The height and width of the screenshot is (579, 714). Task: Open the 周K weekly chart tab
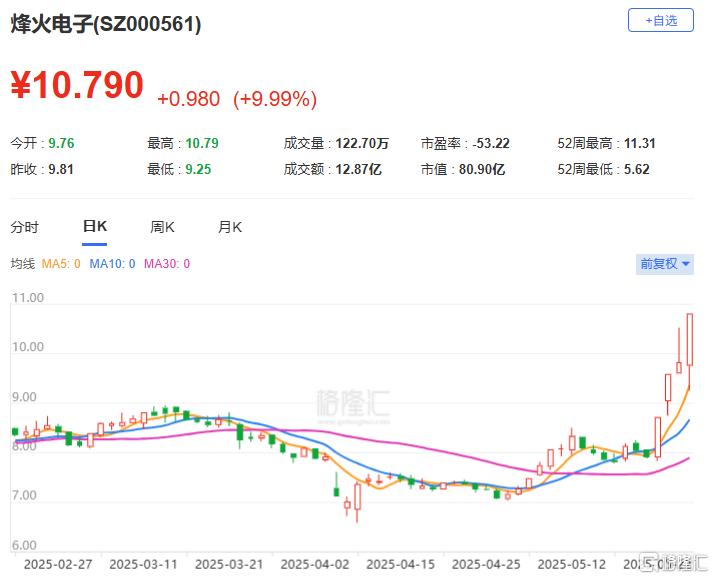162,227
